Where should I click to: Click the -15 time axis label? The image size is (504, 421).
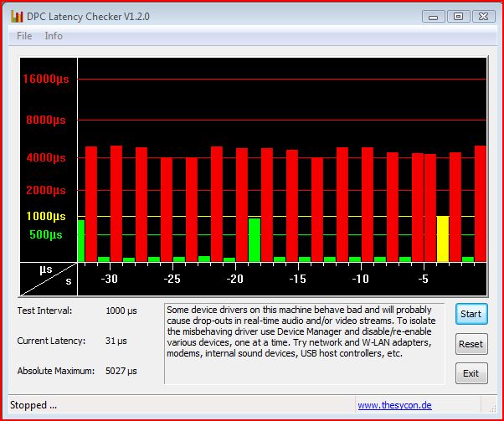click(298, 279)
